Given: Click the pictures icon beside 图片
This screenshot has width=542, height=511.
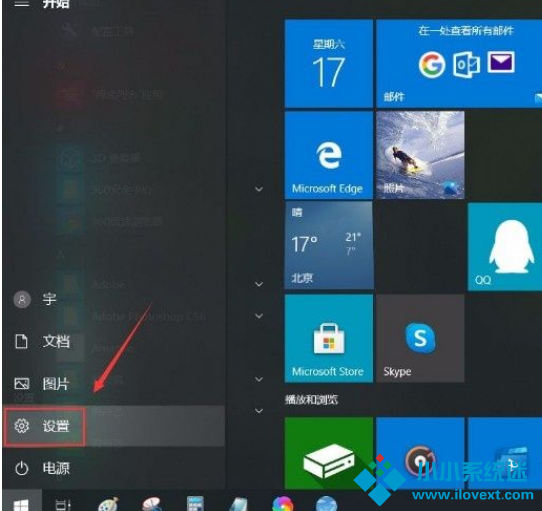Looking at the screenshot, I should coord(22,384).
